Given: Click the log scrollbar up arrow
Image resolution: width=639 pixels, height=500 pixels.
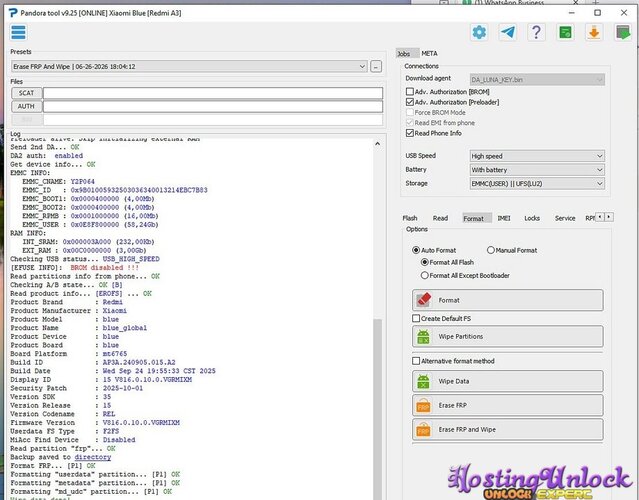Looking at the screenshot, I should point(377,143).
